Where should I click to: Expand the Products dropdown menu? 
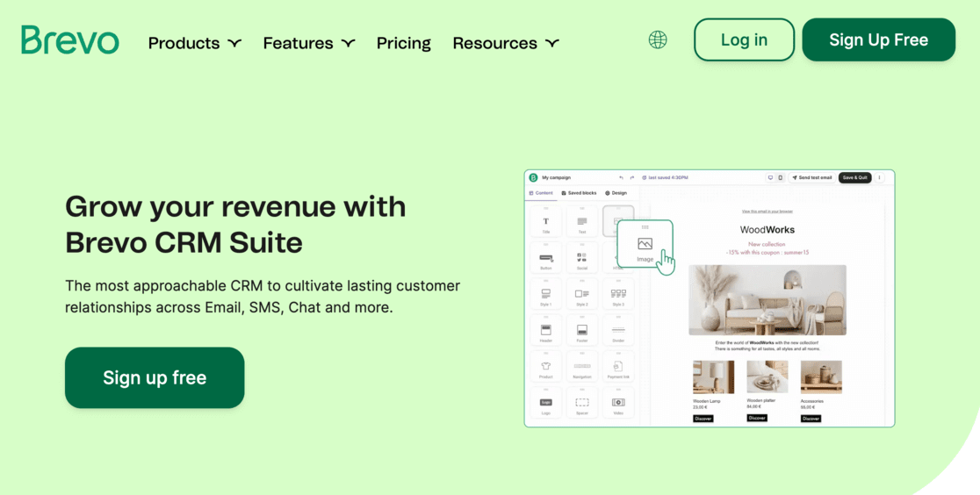pos(194,43)
